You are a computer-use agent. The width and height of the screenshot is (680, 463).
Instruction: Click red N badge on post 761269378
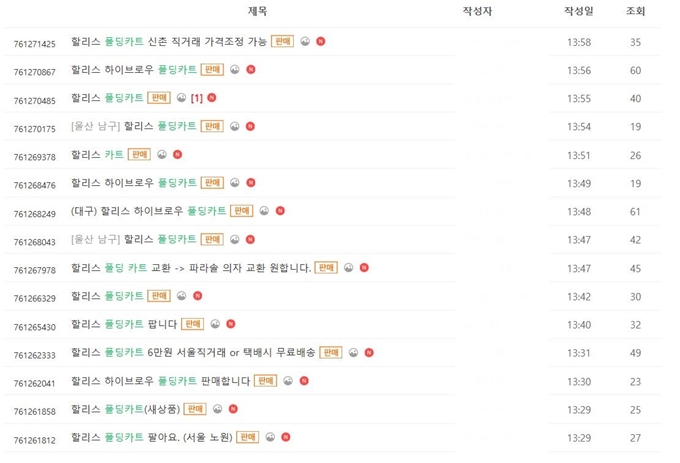coord(177,154)
